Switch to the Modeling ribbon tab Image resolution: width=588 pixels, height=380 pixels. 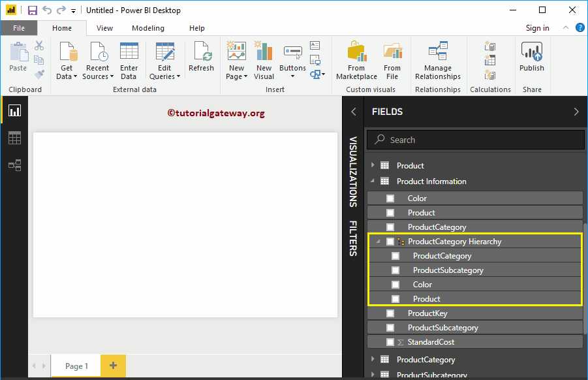tap(148, 28)
